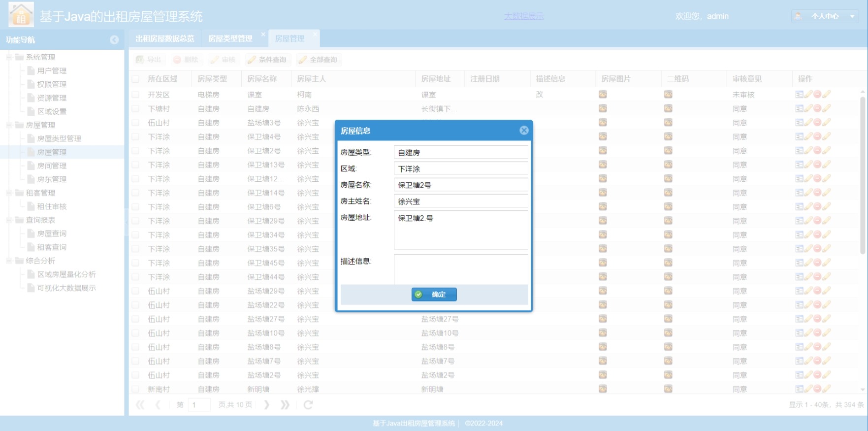Jump to the last page arrow
The width and height of the screenshot is (868, 431).
285,405
